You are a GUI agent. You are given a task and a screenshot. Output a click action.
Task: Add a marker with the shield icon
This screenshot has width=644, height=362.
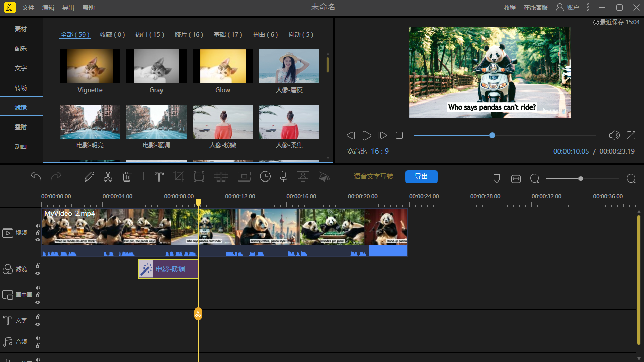pyautogui.click(x=496, y=178)
